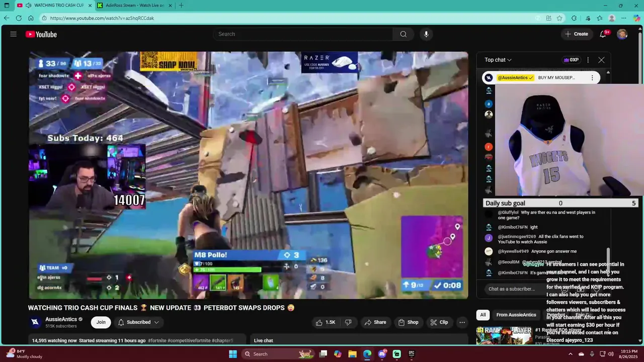644x362 pixels.
Task: Select the From AussieAntics filter chip
Action: (x=516, y=315)
